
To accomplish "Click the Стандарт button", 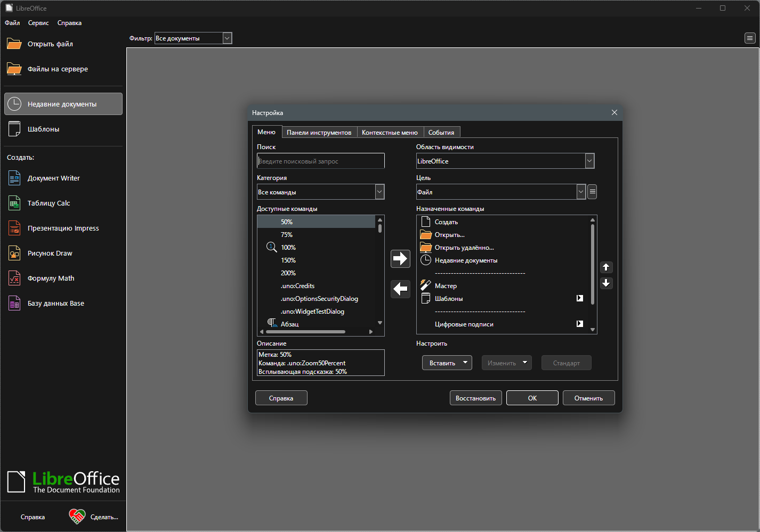I will coord(567,363).
